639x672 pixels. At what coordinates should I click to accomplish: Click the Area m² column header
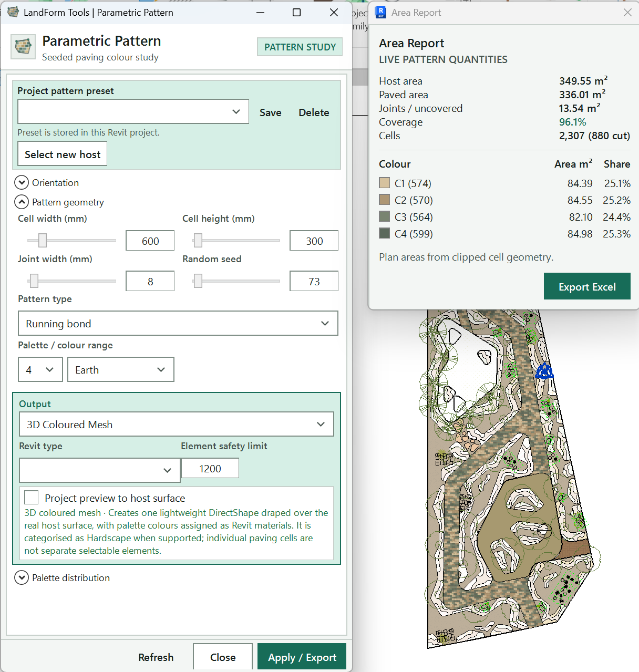pyautogui.click(x=573, y=164)
